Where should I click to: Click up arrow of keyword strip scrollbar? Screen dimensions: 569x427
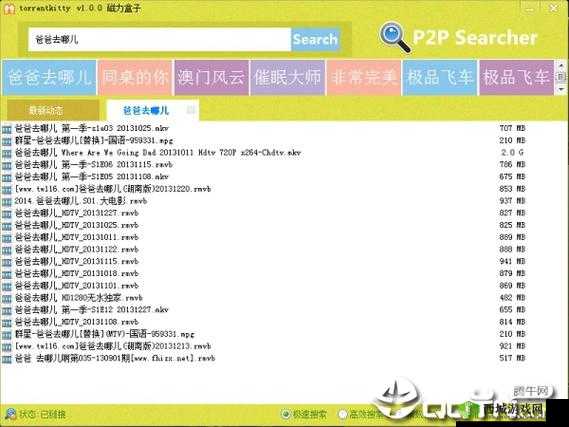coord(561,66)
